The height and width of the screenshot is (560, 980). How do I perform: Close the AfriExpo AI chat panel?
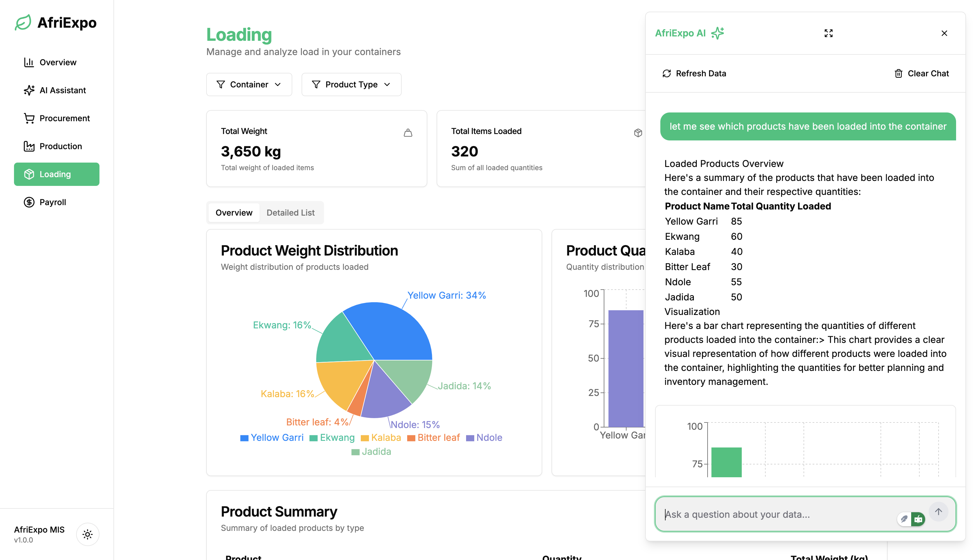(x=944, y=34)
